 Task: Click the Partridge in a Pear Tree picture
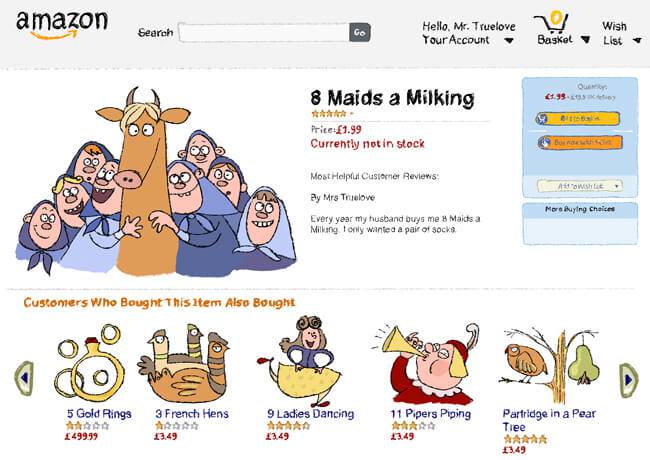[x=551, y=365]
